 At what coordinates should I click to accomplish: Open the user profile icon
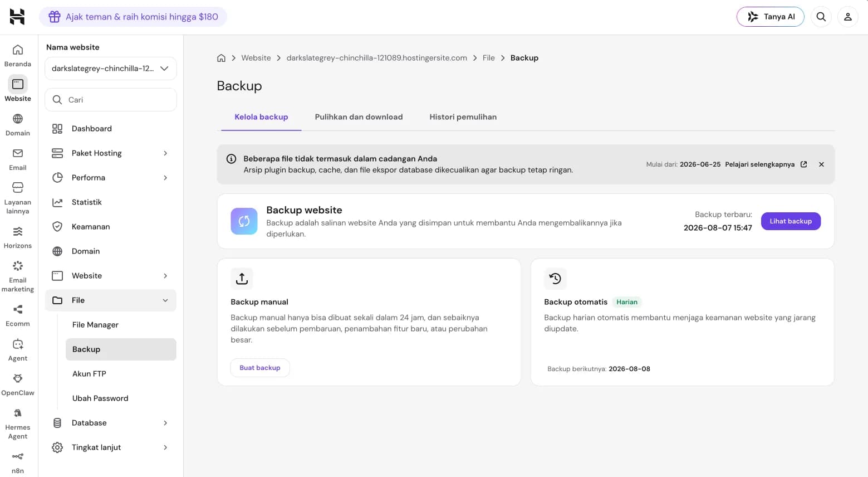point(848,17)
